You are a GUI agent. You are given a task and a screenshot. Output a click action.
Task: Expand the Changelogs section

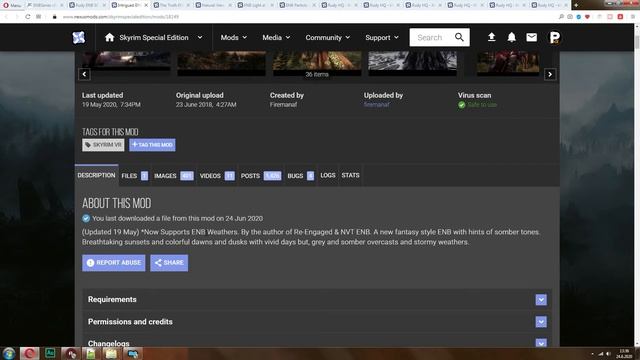coord(541,343)
